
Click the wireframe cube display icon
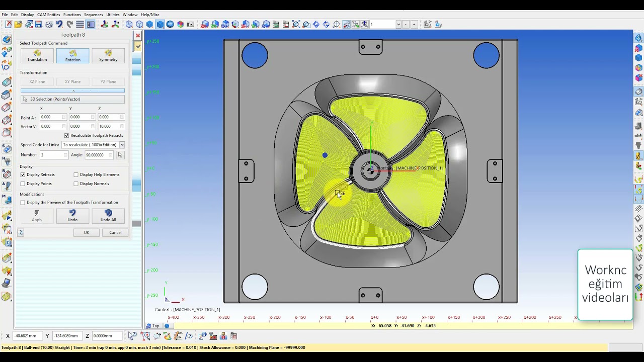(x=129, y=24)
